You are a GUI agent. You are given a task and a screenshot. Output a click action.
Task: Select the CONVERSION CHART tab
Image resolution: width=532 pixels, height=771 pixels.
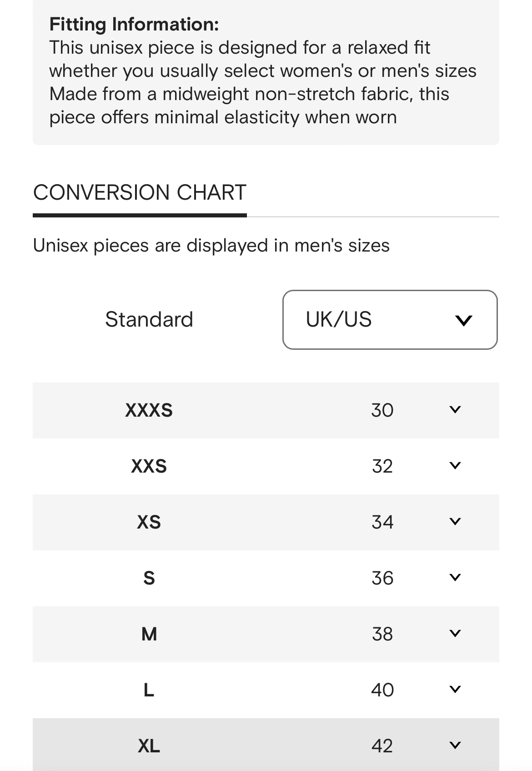click(140, 193)
